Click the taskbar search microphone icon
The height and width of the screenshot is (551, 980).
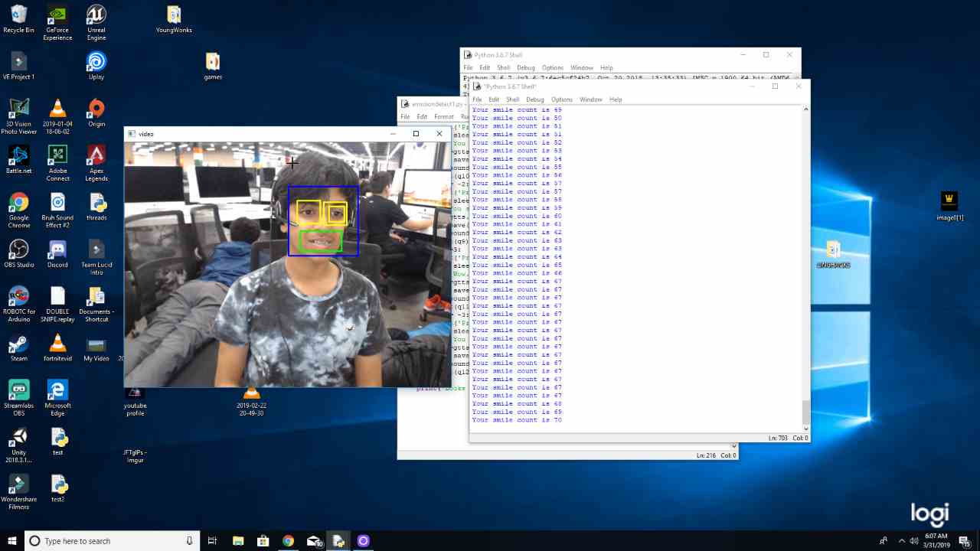[x=190, y=540]
